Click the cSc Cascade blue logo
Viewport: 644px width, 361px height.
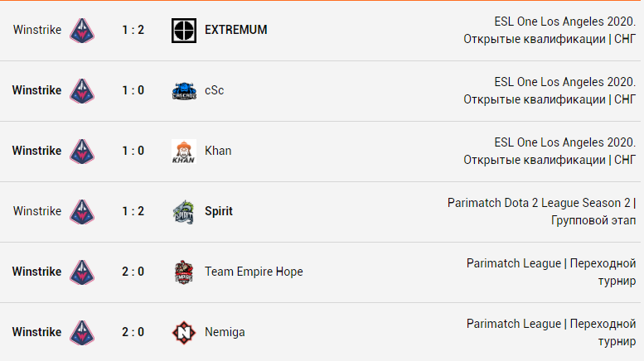click(x=184, y=90)
